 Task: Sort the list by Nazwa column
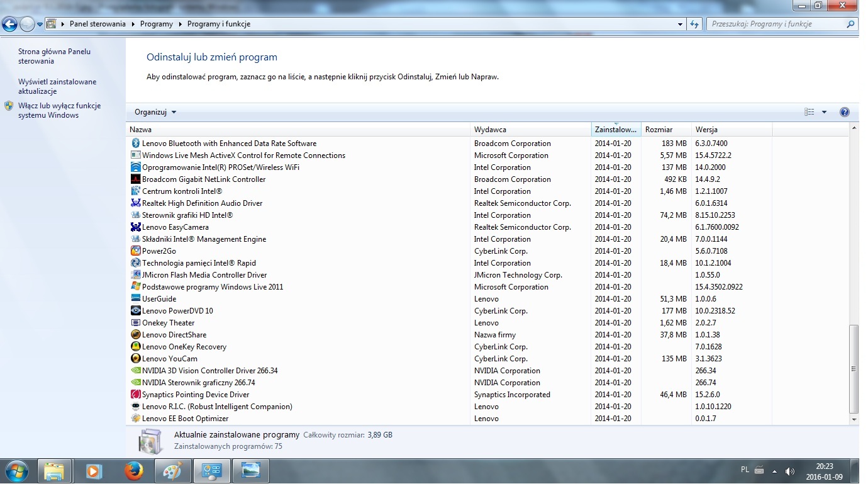(298, 130)
